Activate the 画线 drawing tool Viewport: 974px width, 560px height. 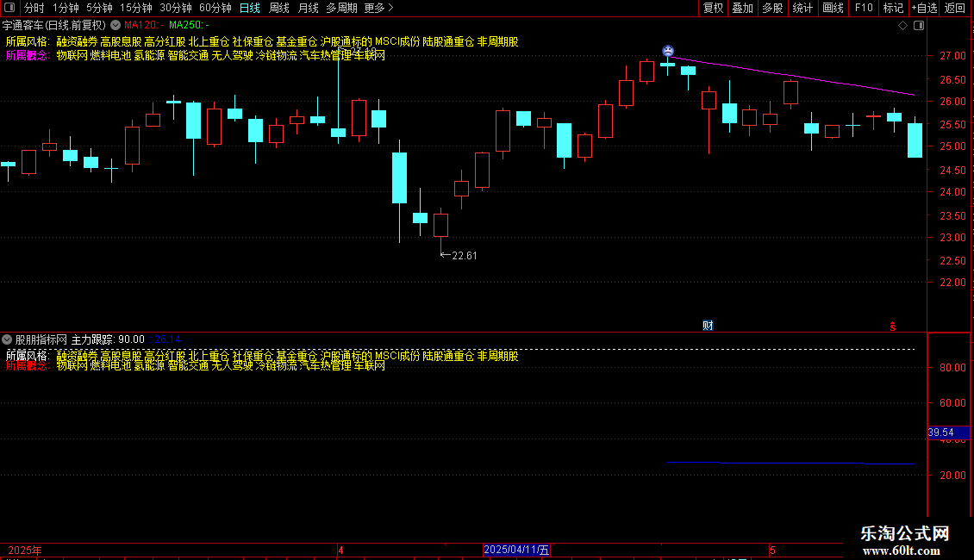833,8
